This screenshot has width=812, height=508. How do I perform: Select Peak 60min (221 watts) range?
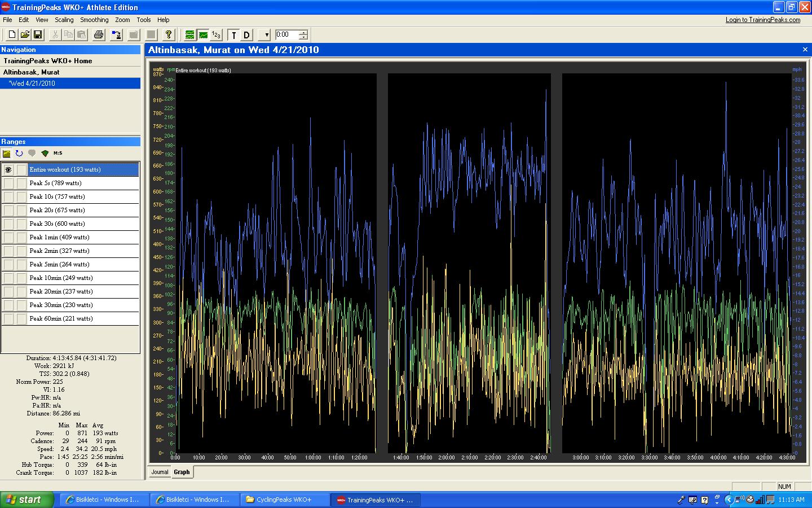click(83, 318)
